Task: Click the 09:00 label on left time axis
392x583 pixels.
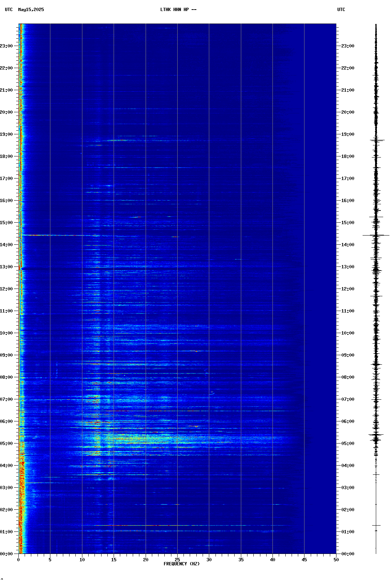Action: coord(6,355)
